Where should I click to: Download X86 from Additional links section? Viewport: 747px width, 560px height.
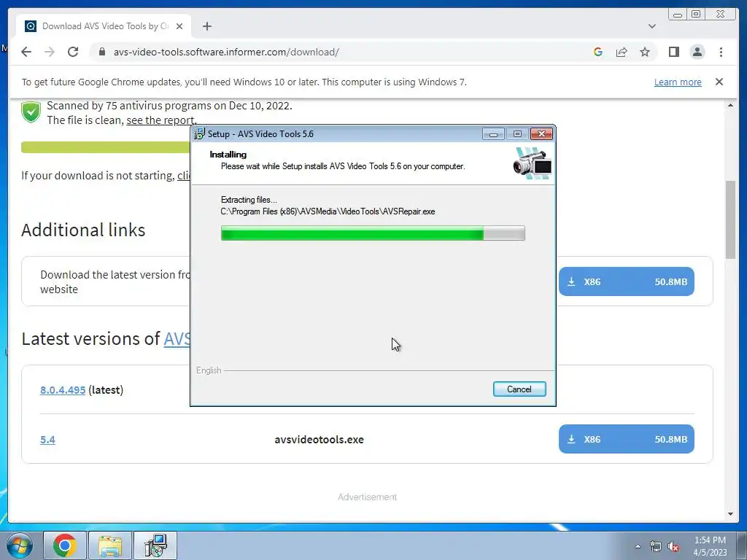(626, 281)
